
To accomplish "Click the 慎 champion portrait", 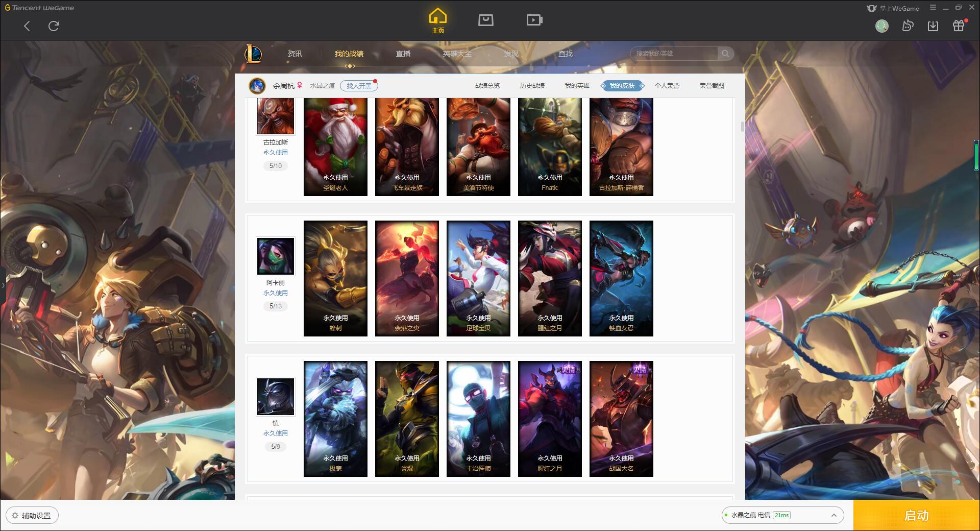I will pos(276,397).
